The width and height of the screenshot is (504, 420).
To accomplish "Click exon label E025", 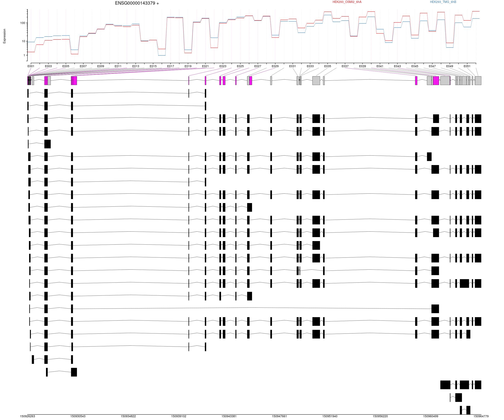I will click(x=240, y=66).
